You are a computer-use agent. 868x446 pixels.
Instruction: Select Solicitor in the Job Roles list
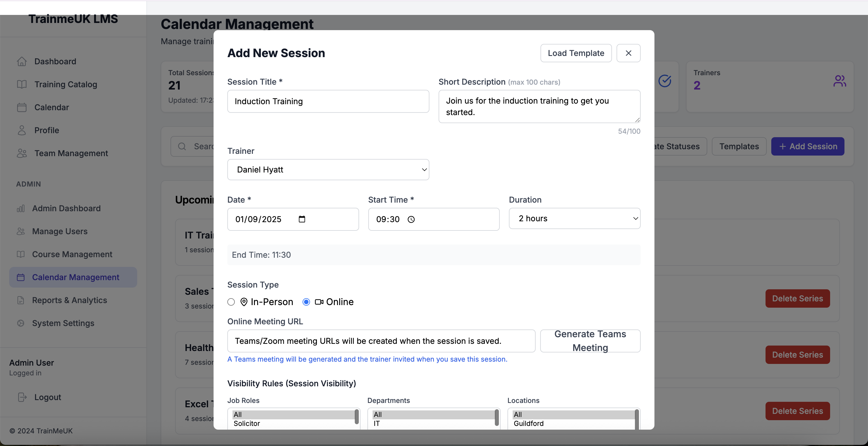pyautogui.click(x=293, y=423)
